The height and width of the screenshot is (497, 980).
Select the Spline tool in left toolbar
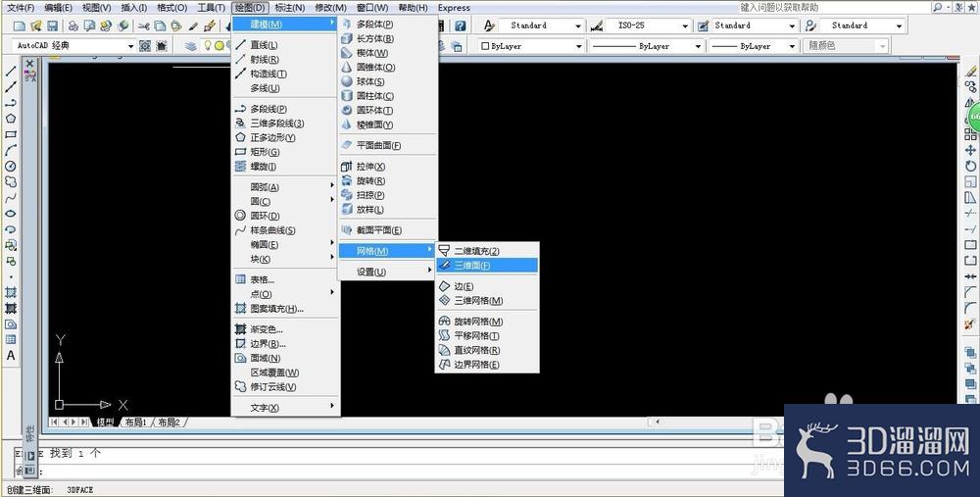pyautogui.click(x=11, y=198)
